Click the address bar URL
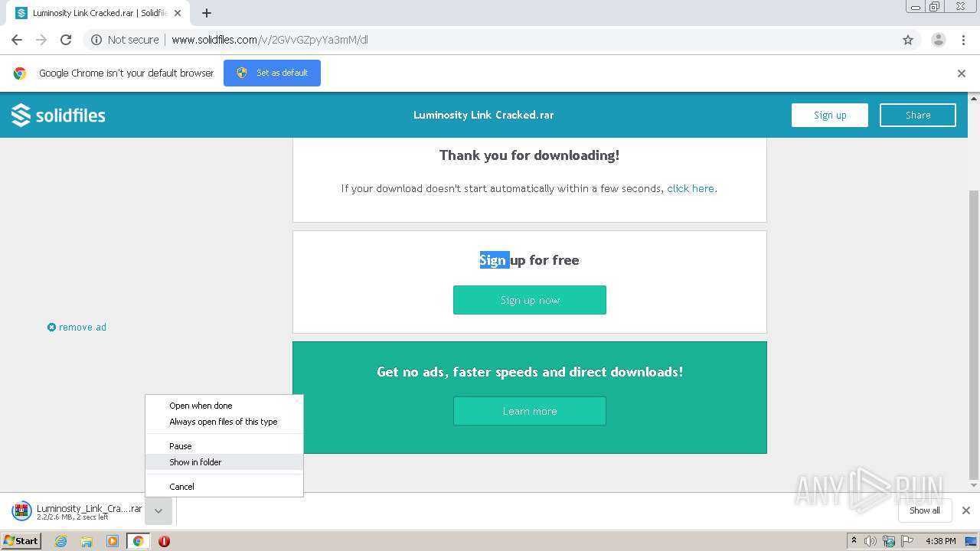This screenshot has width=980, height=551. coord(269,40)
